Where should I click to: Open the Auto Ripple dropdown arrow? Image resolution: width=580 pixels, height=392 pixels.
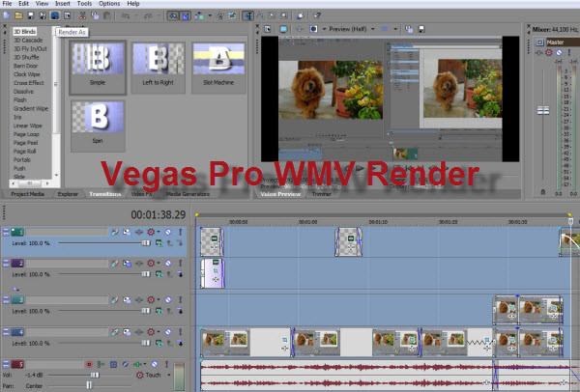[x=210, y=15]
